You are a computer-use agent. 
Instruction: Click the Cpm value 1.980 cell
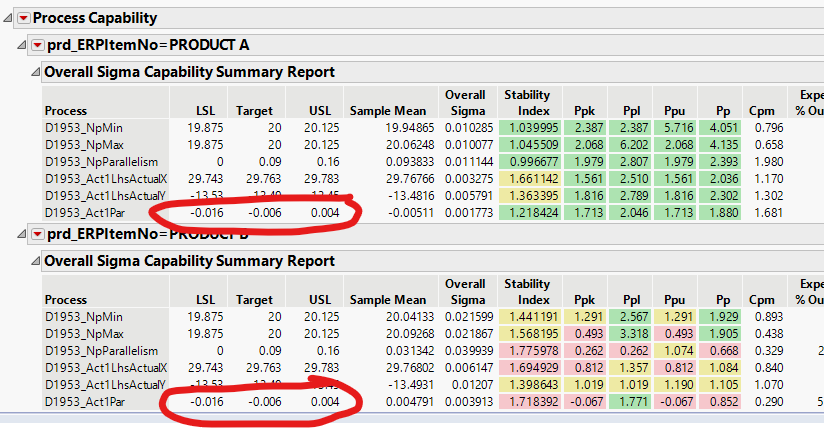(x=768, y=161)
